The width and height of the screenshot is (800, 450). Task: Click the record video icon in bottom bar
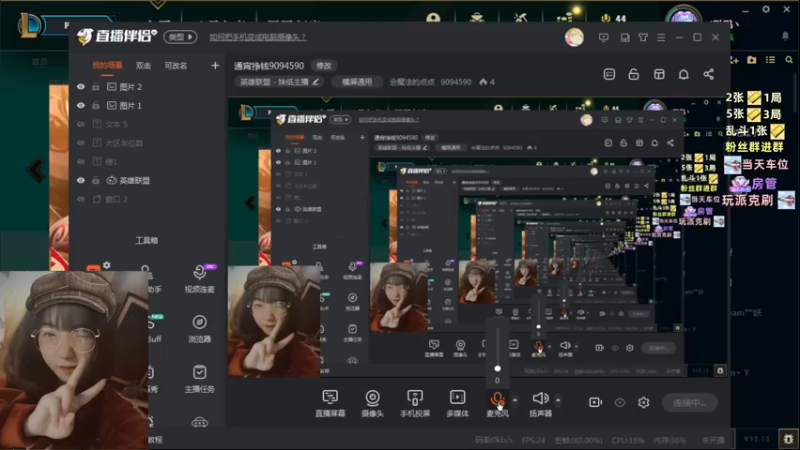(x=595, y=403)
